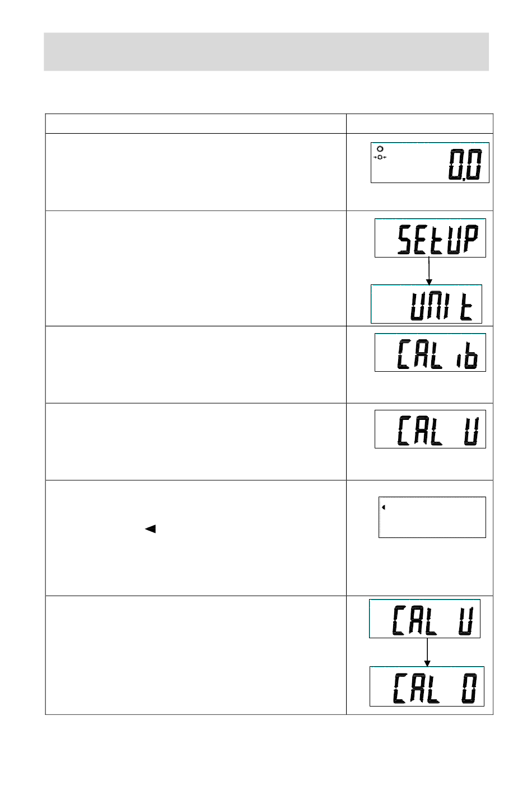Click the zero indicator symbol below the circle
Screen dimensions: 532x795
(380, 157)
